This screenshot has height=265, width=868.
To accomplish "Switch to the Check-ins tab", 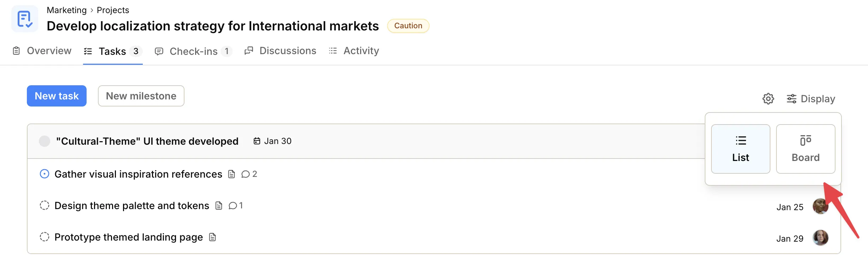I will [x=194, y=51].
